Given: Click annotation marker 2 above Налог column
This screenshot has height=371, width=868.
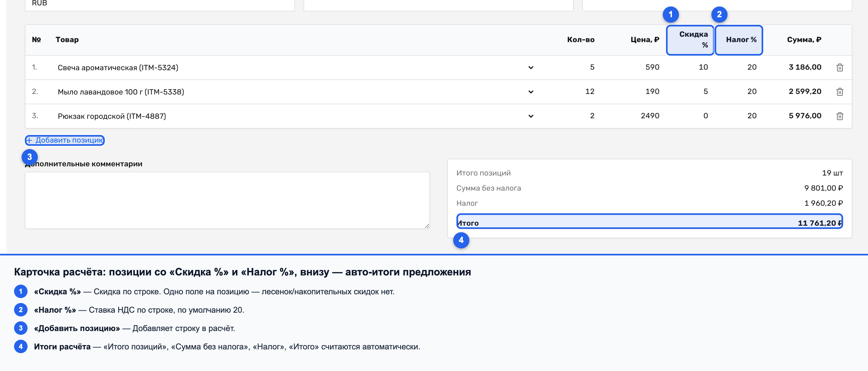Looking at the screenshot, I should click(719, 15).
